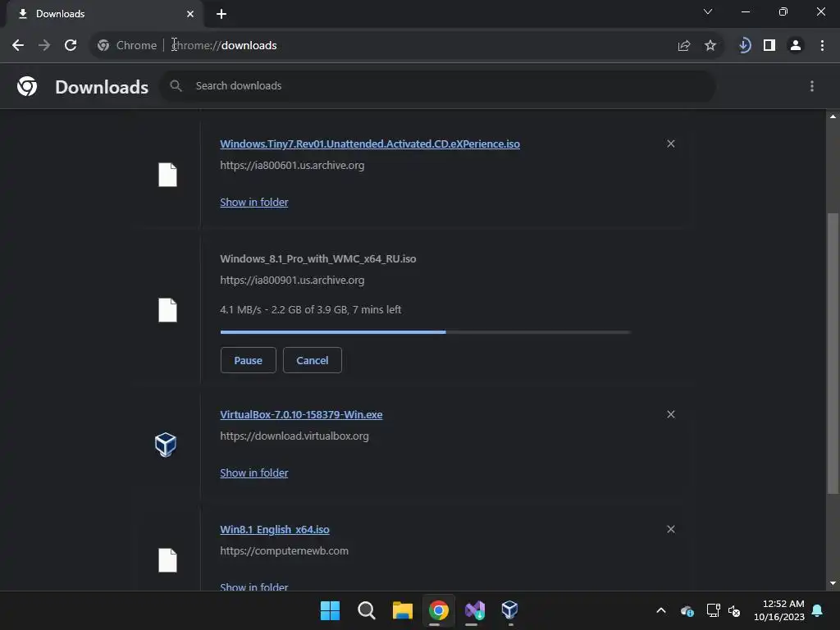Go back using the browser back arrow

coord(18,46)
